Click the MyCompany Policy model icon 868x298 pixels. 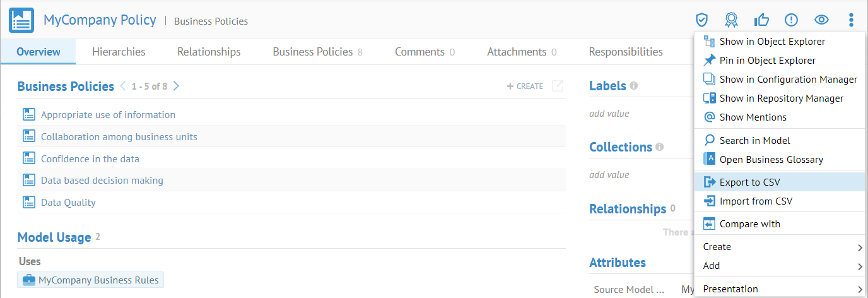(21, 20)
